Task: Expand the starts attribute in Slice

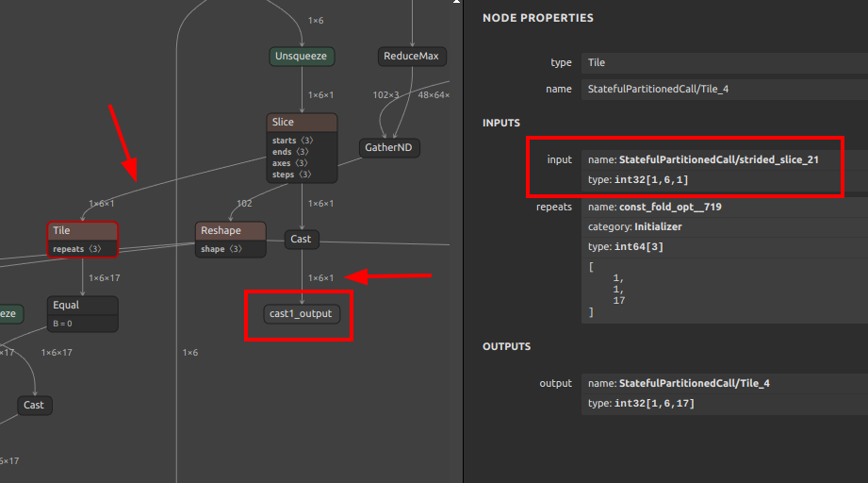Action: tap(292, 141)
